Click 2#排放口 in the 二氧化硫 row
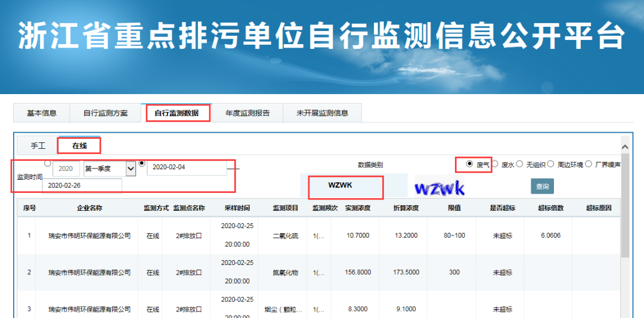 pos(189,236)
